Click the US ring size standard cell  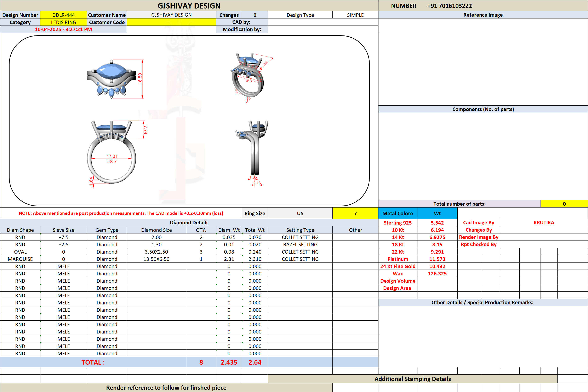pos(300,213)
